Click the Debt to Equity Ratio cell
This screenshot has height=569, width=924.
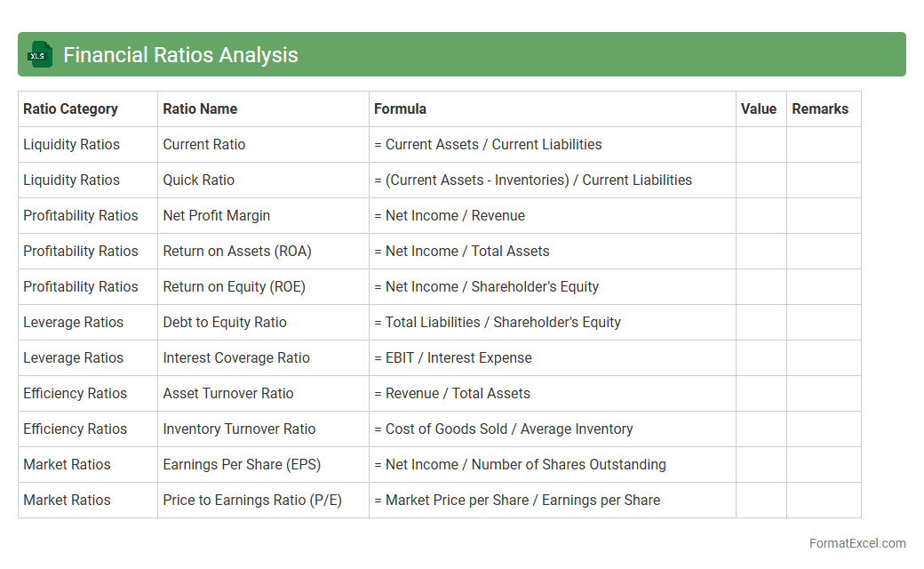pyautogui.click(x=225, y=323)
